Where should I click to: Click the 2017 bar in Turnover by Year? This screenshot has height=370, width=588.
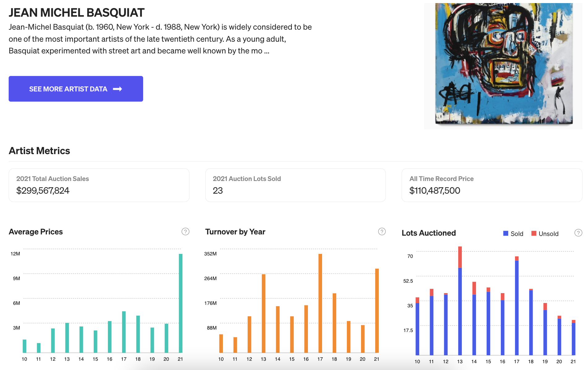point(320,303)
